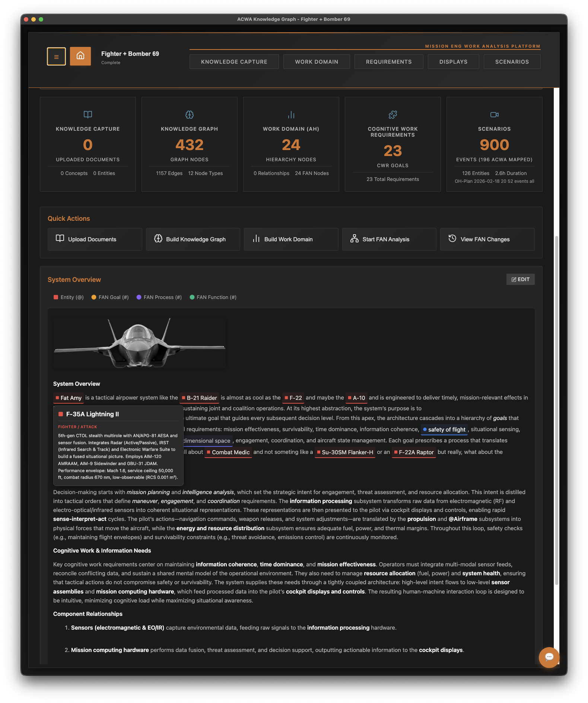The width and height of the screenshot is (588, 703).
Task: Select the B-21 Raider entity tag
Action: pos(199,398)
